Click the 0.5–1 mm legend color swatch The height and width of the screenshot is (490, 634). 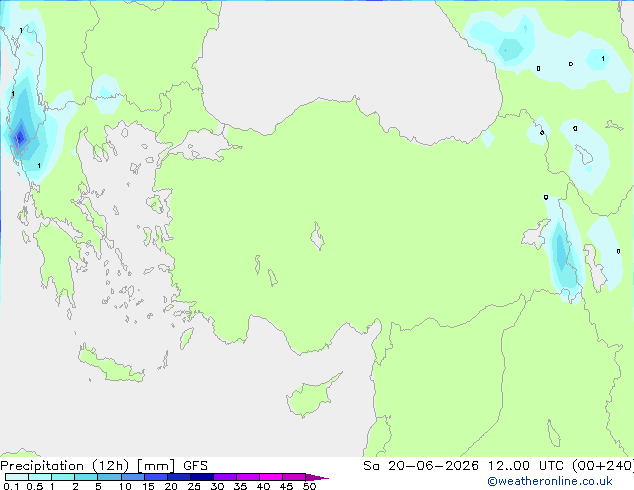[40, 477]
